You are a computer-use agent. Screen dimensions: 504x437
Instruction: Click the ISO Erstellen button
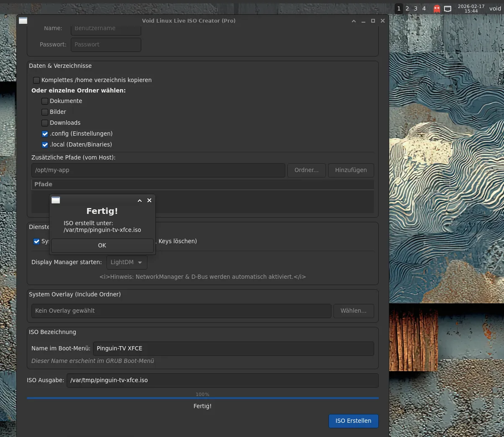click(x=353, y=421)
